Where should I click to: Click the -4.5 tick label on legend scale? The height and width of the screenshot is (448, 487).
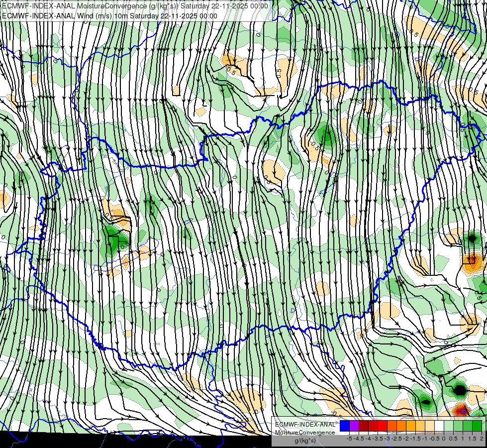tap(359, 439)
